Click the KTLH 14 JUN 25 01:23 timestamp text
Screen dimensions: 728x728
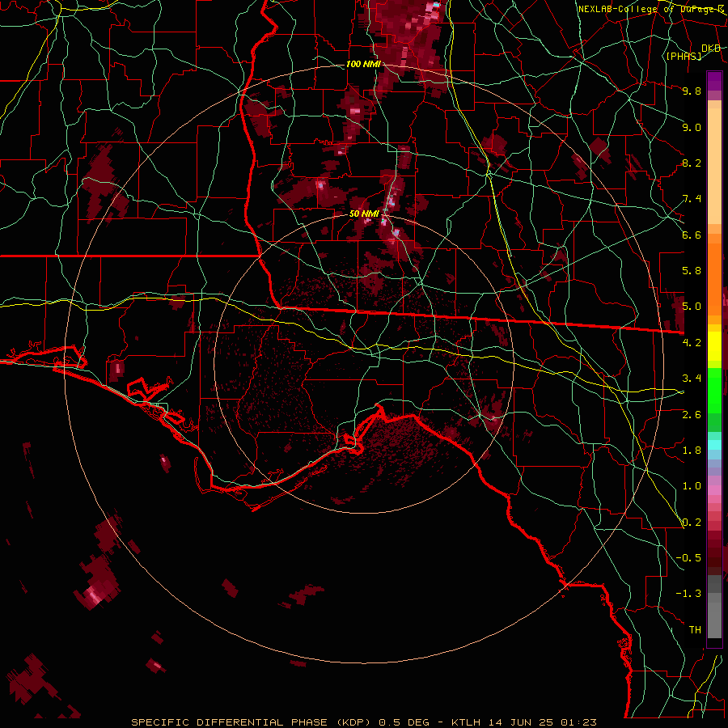point(523,722)
